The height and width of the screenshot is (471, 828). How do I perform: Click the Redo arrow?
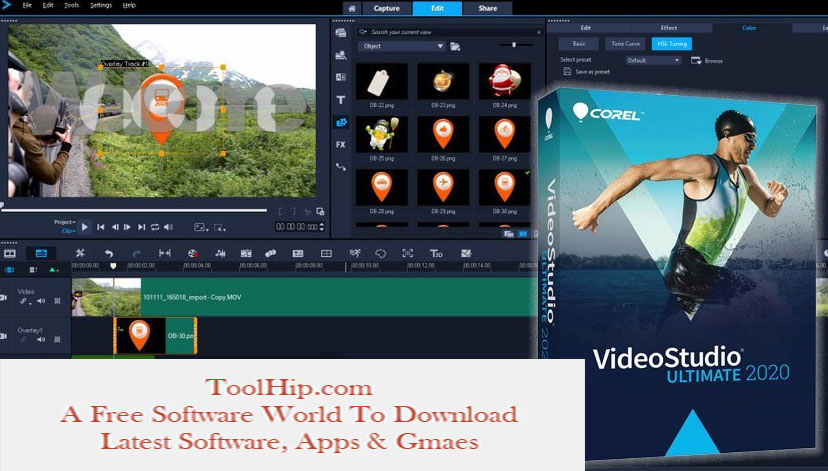[x=137, y=253]
